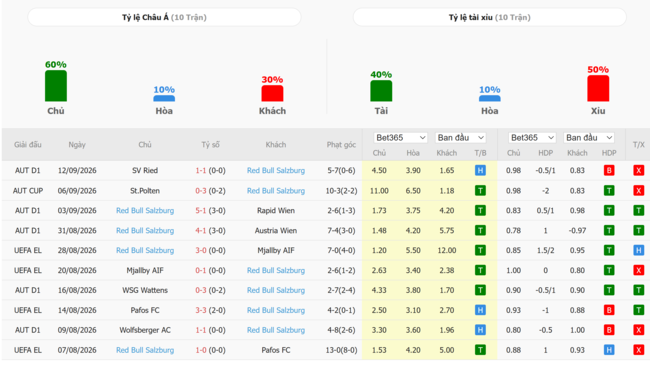Image resolution: width=650 pixels, height=367 pixels.
Task: Click blue H T/B badge in Wolfsberger AC row
Action: tap(480, 330)
